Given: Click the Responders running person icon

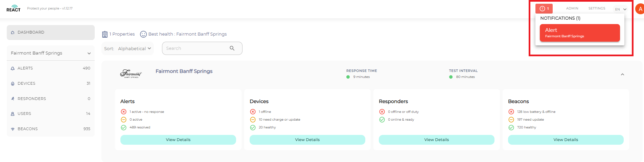Looking at the screenshot, I should point(13,99).
